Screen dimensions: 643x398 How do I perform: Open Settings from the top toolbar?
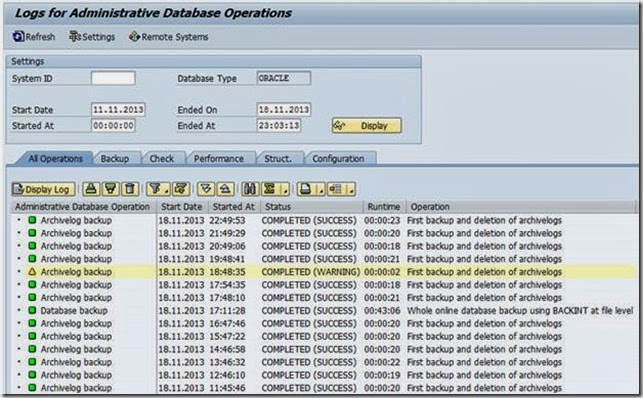tap(92, 37)
